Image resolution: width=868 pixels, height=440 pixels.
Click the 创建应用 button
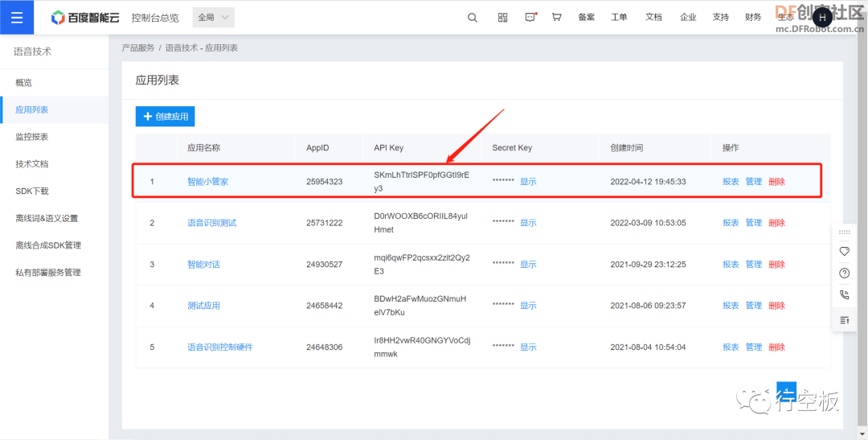pyautogui.click(x=165, y=117)
